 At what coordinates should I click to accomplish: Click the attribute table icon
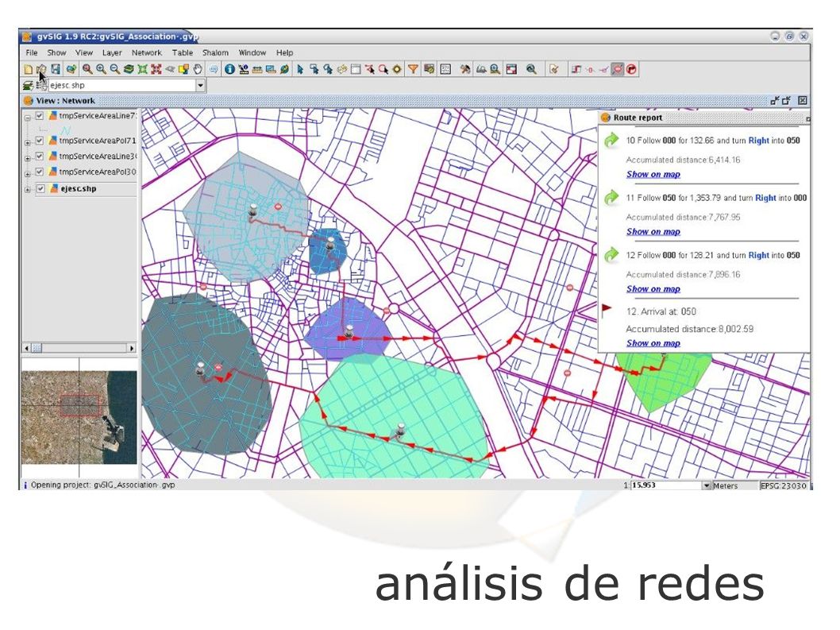click(x=445, y=69)
